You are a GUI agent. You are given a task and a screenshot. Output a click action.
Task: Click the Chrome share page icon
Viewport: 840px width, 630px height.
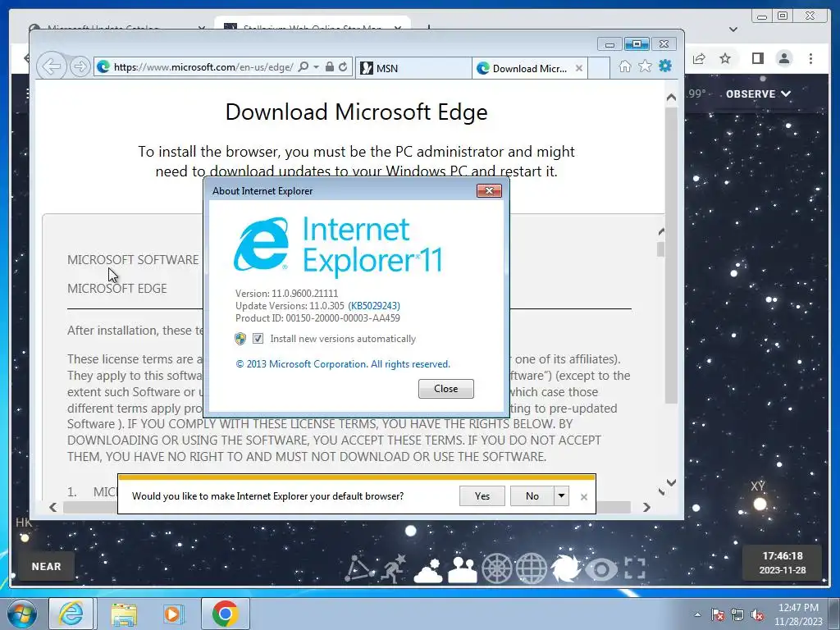coord(699,58)
